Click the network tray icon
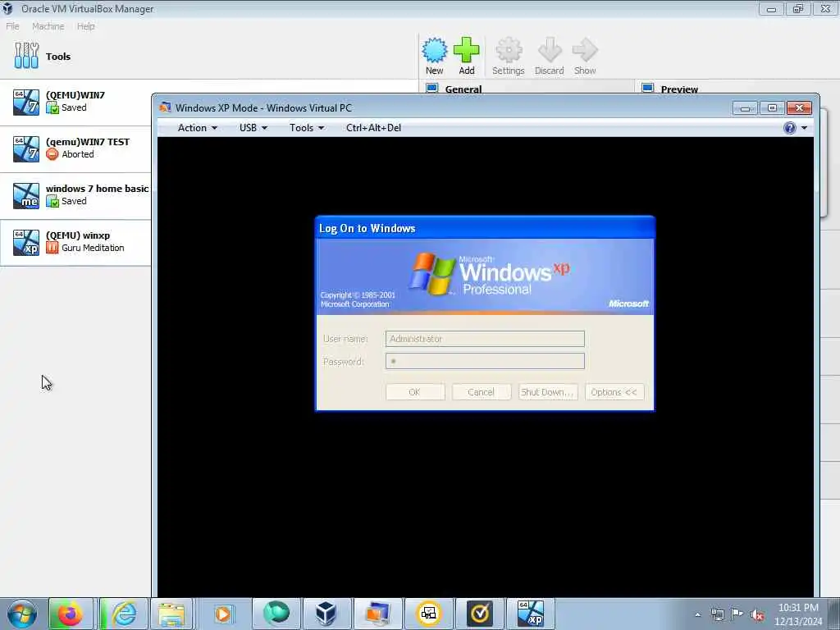Image resolution: width=840 pixels, height=630 pixels. click(717, 614)
